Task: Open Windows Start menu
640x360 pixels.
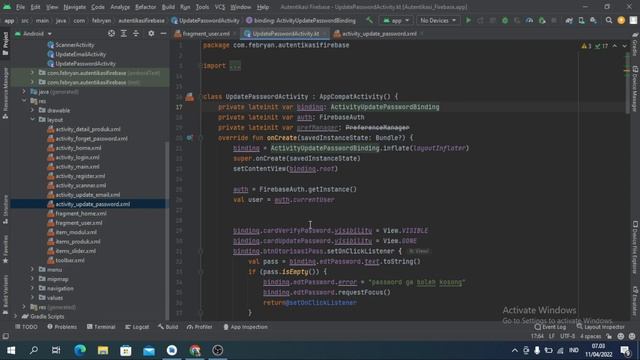Action: (x=11, y=350)
